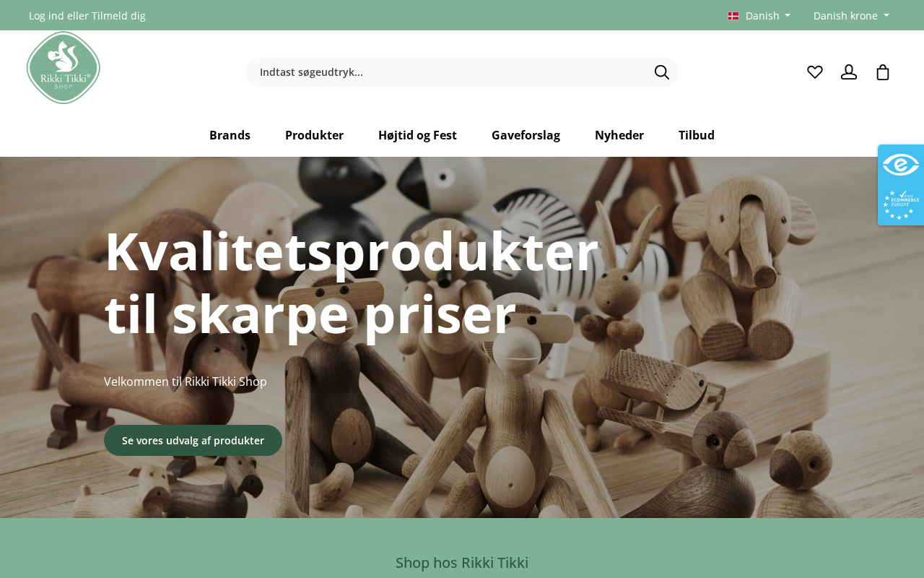
Task: Open the Brands menu
Action: pos(230,135)
